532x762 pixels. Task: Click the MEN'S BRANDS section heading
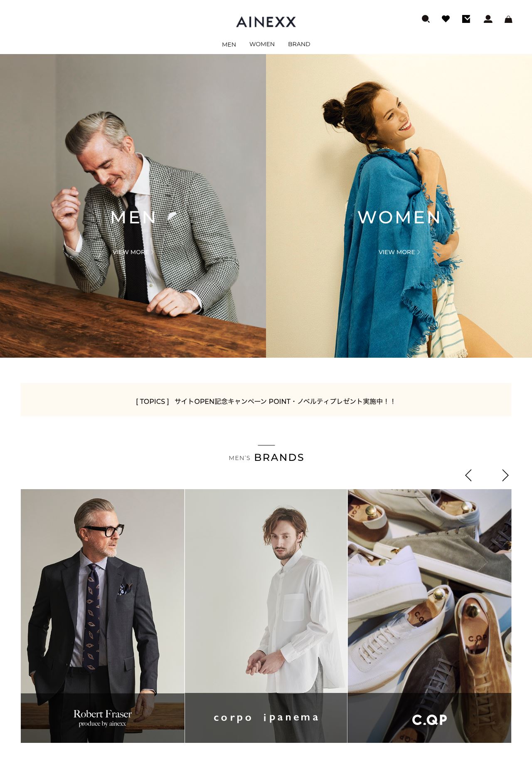[266, 458]
